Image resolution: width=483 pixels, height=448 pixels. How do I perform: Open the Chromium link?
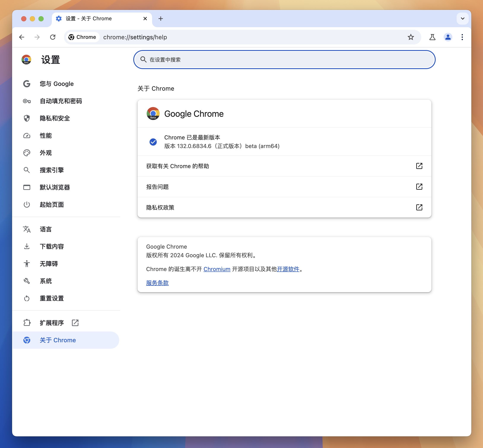pyautogui.click(x=217, y=269)
